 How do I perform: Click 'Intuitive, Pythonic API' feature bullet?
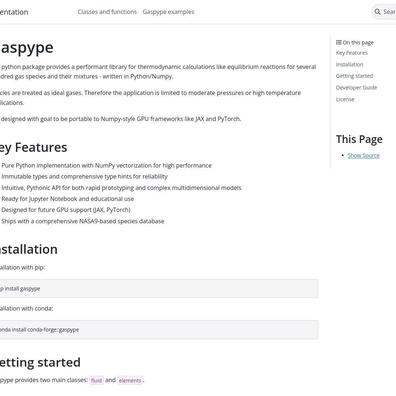coord(121,188)
